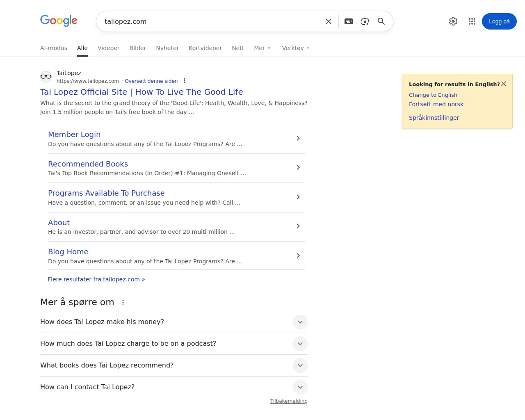Open the Recommended Books sitelink
The height and width of the screenshot is (420, 525).
(88, 164)
